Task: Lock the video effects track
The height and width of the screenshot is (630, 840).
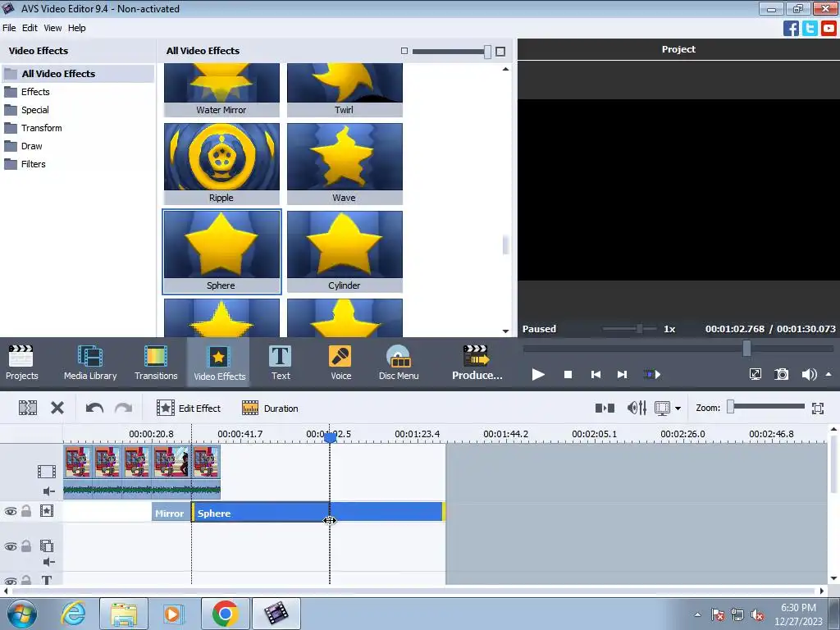Action: (x=26, y=511)
